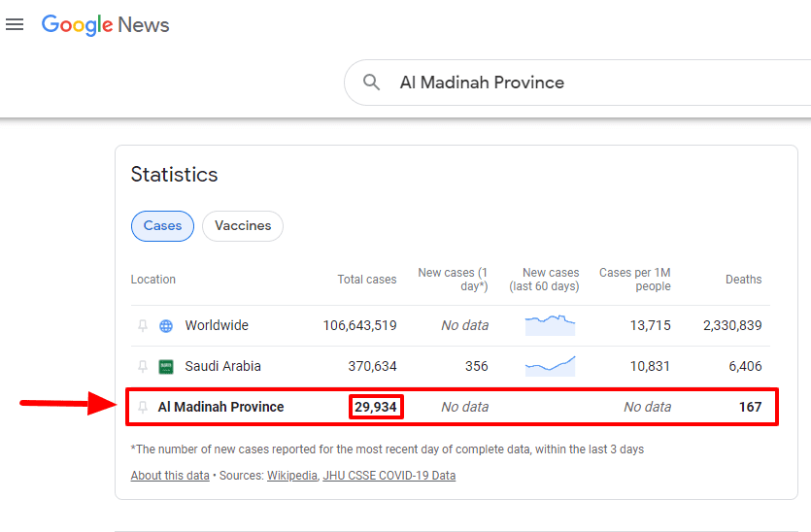Click the Google News logo
811x532 pixels.
pos(106,25)
